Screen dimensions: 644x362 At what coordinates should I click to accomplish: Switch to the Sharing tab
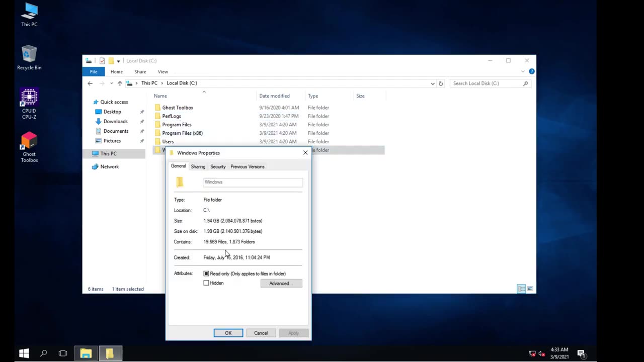point(198,166)
